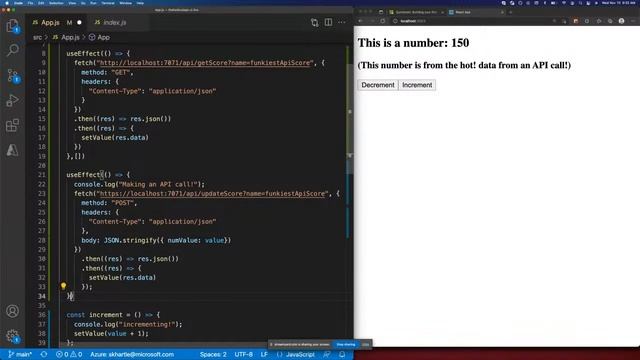640x360 pixels.
Task: Click Hide on the screen sharing bar
Action: tap(365, 344)
